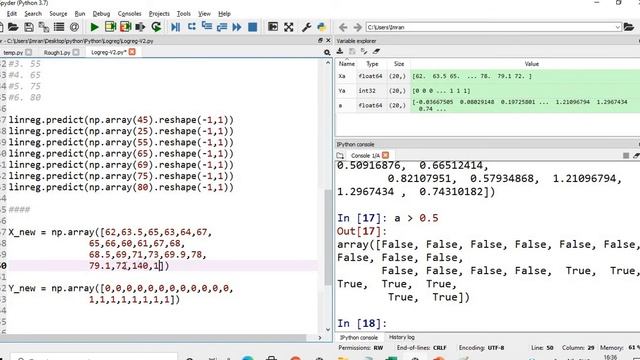Maximize the current pane icon

point(273,27)
